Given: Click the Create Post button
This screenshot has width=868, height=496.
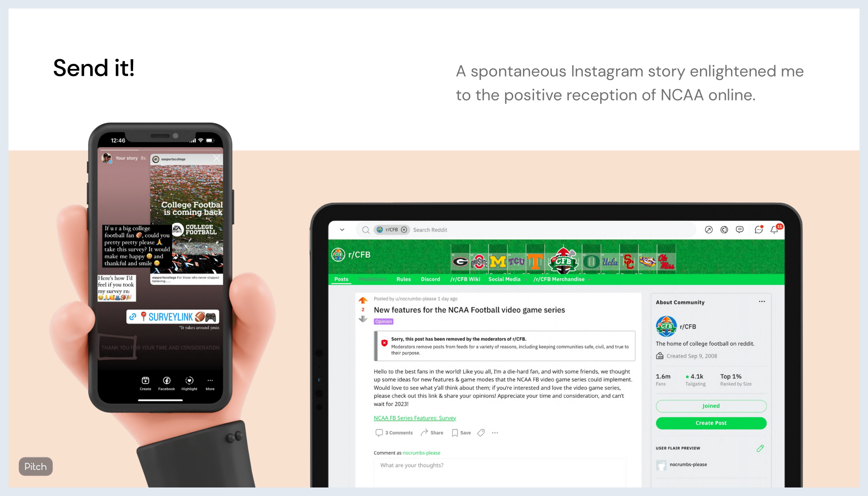Looking at the screenshot, I should coord(711,423).
